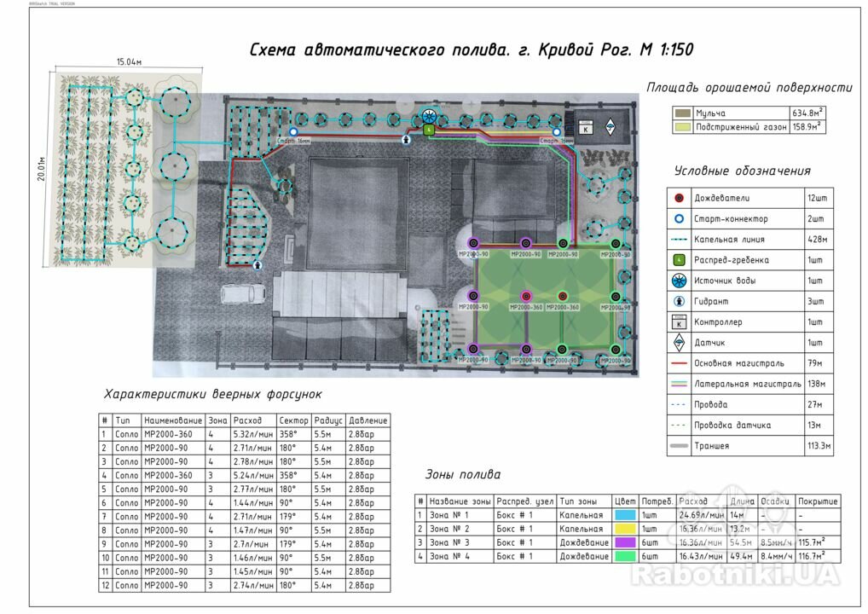Click the parked car on the driveway plan
The image size is (868, 614).
click(244, 294)
